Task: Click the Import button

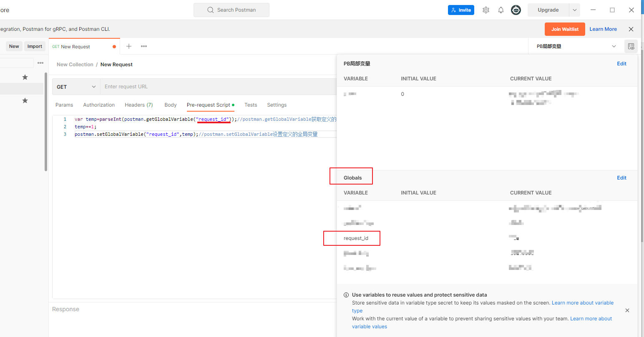Action: (35, 46)
